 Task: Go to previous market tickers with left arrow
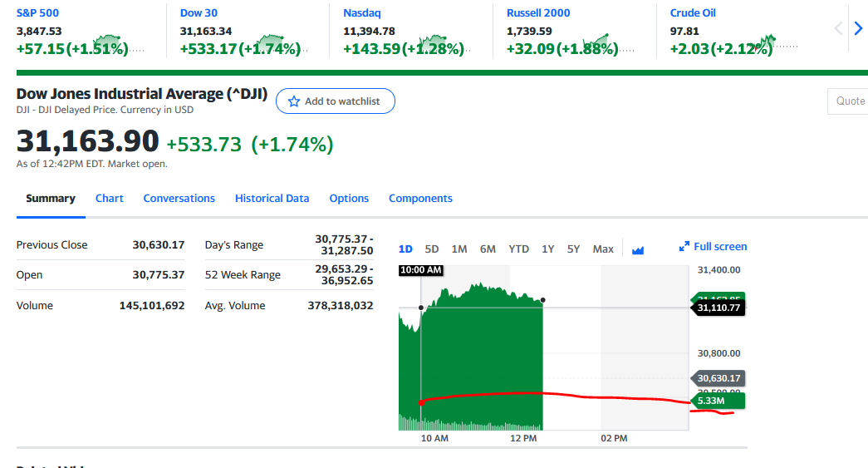click(x=839, y=28)
